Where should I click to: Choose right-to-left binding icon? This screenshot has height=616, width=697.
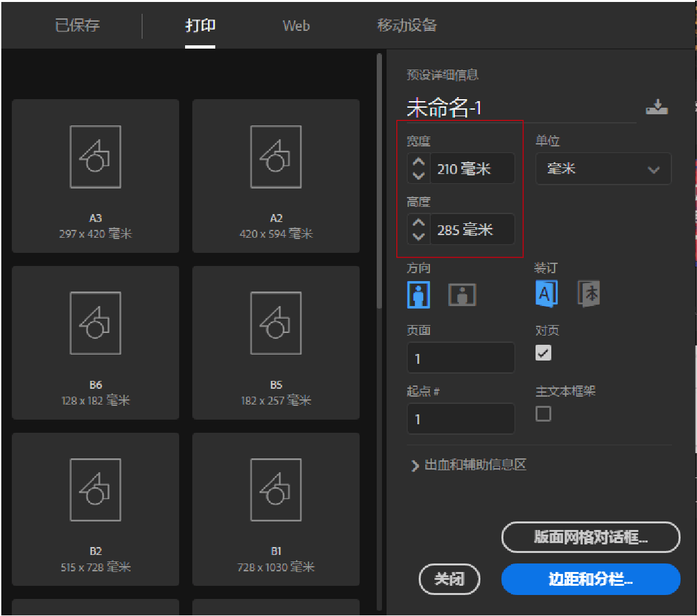589,294
